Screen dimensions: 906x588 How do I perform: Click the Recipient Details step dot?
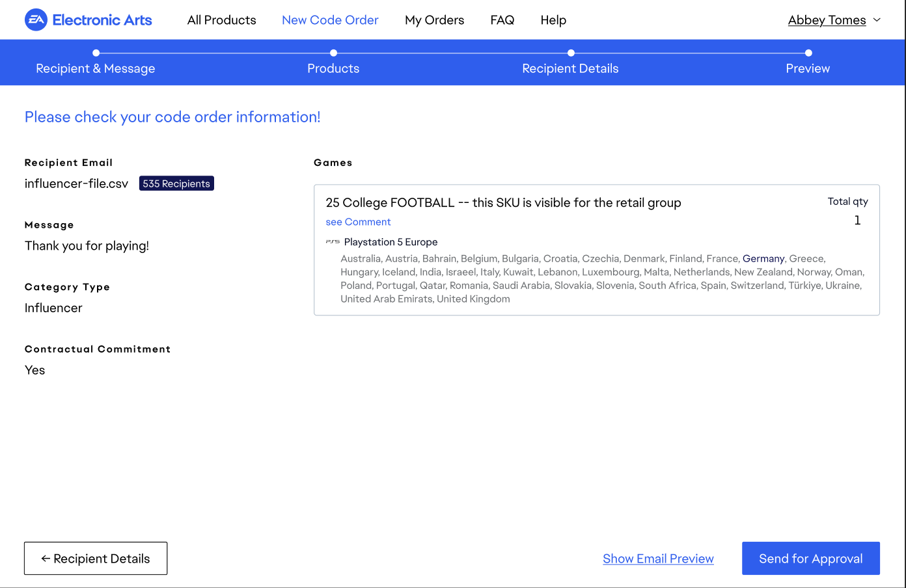pos(571,53)
